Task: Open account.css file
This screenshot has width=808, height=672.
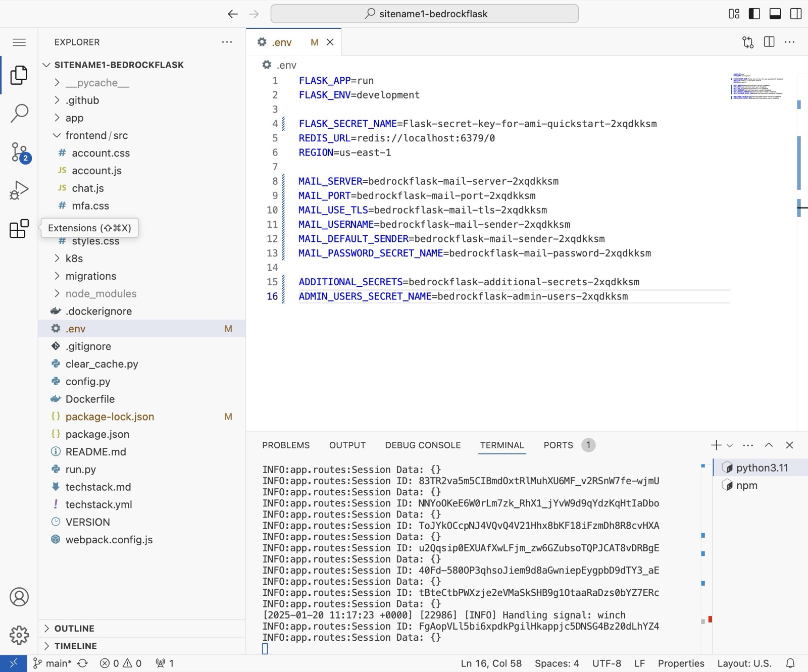Action: click(142, 153)
